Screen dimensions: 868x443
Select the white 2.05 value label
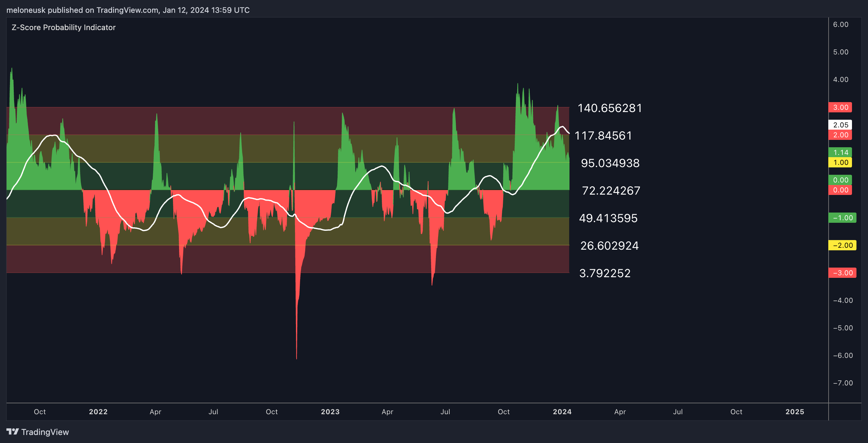pyautogui.click(x=840, y=125)
